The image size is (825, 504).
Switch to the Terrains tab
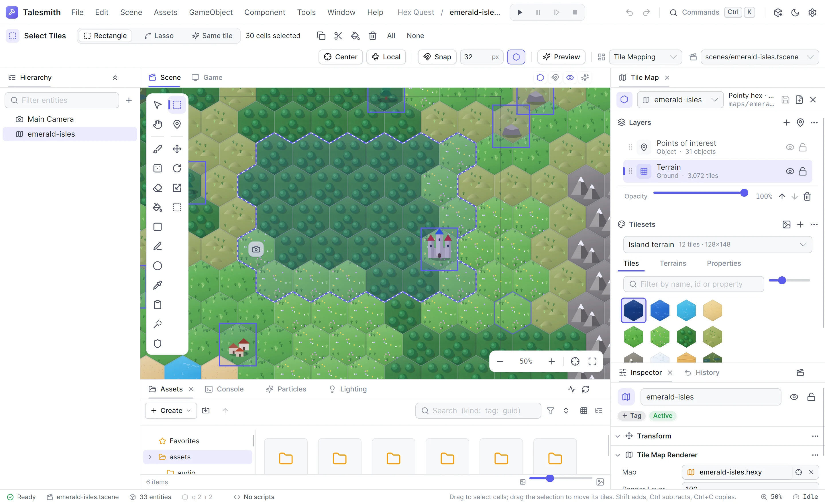pos(673,263)
